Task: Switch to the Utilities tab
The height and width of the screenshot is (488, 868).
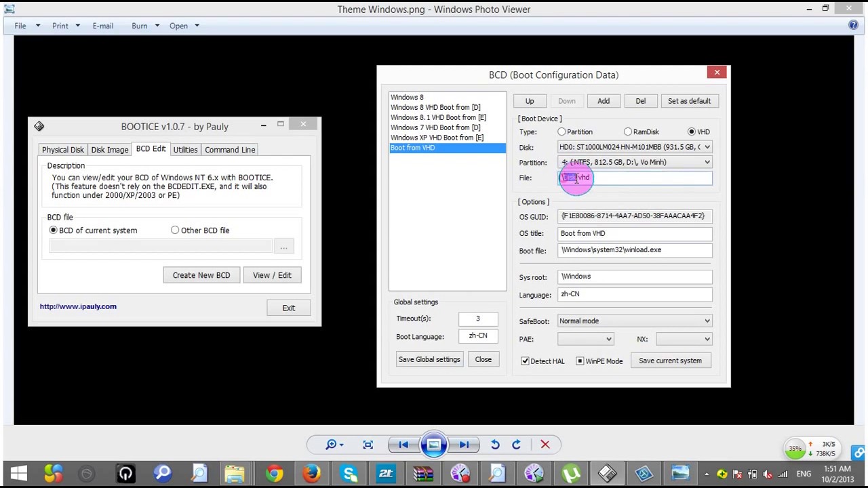Action: [x=185, y=150]
